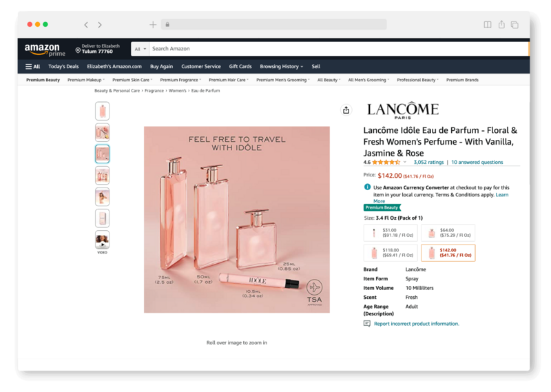Image resolution: width=551 pixels, height=392 pixels.
Task: Click the main Idôle product image
Action: pos(237,219)
